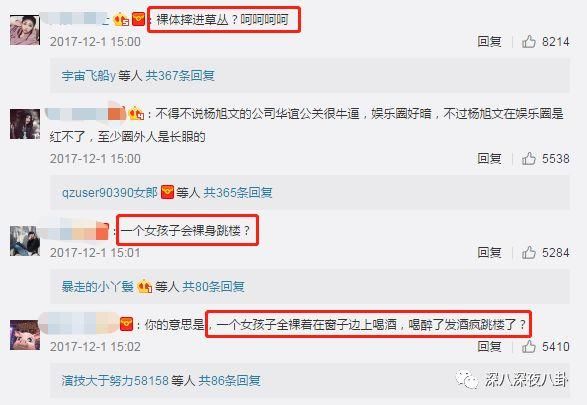Image resolution: width=587 pixels, height=405 pixels.
Task: Expand the 共80条回复 thread
Action: tap(213, 287)
